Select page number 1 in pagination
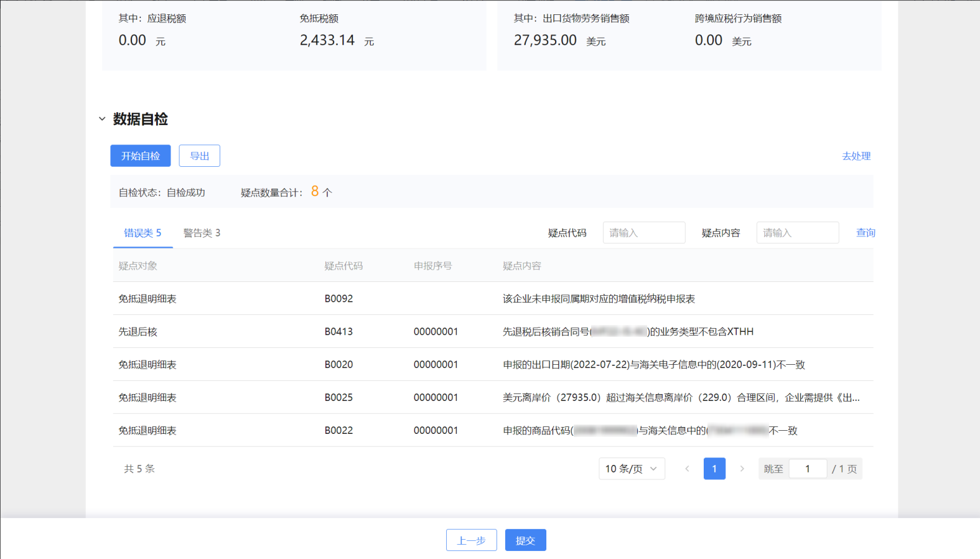980x559 pixels. click(714, 469)
